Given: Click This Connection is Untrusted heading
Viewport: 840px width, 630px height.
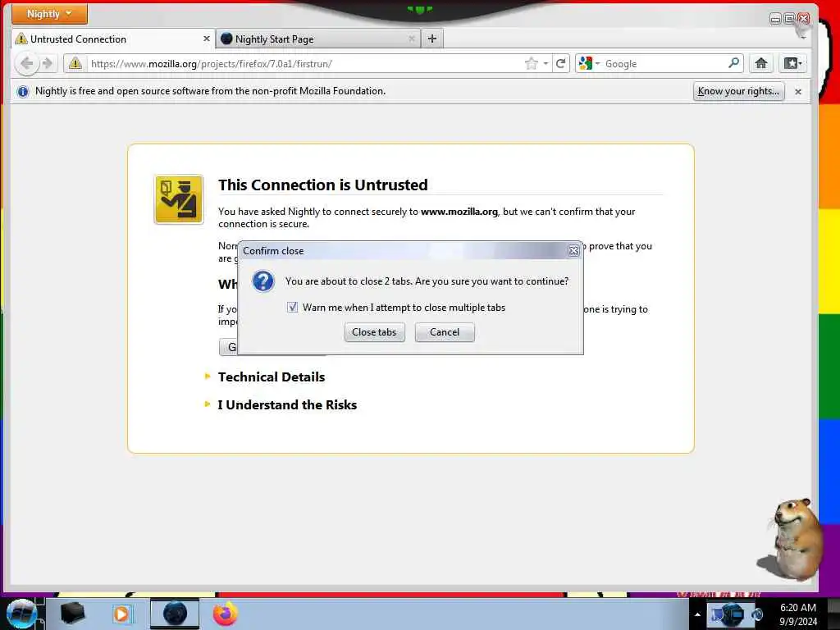Looking at the screenshot, I should tap(322, 185).
